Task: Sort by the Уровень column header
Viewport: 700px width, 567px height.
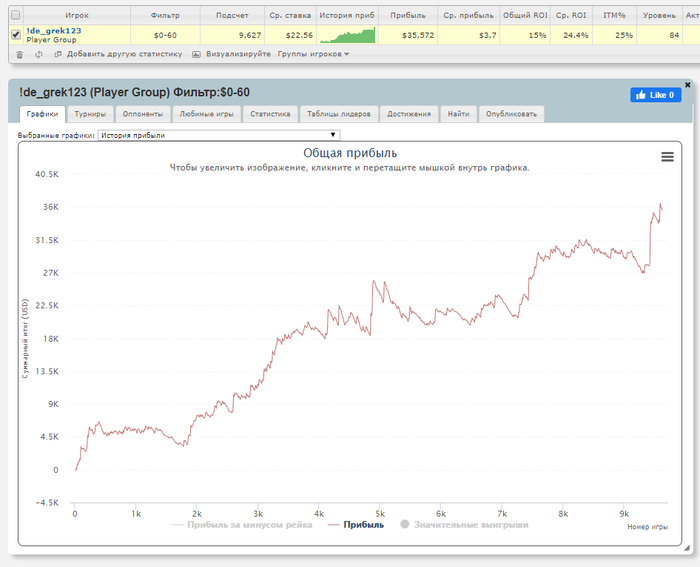Action: click(x=659, y=15)
